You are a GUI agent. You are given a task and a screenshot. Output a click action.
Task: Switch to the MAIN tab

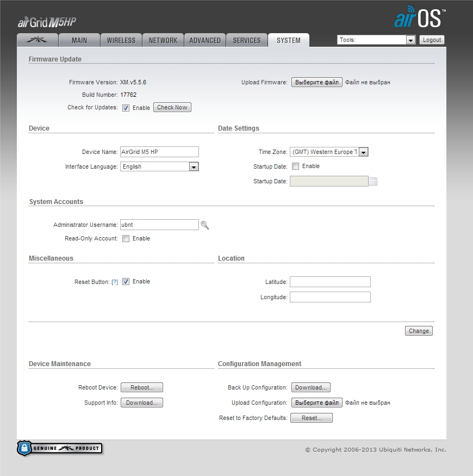[79, 40]
